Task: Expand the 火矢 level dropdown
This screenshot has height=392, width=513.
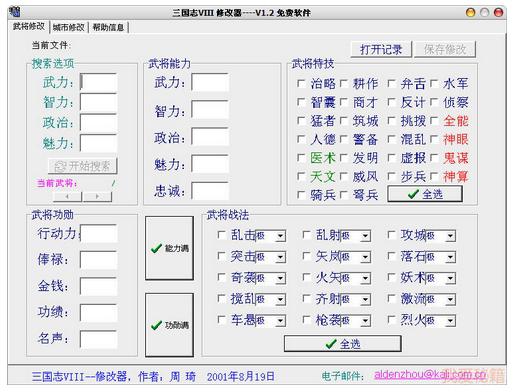Action: click(366, 278)
